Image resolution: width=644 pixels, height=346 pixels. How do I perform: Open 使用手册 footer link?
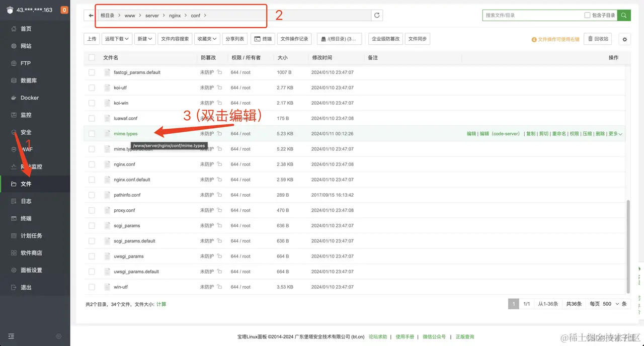pyautogui.click(x=405, y=337)
